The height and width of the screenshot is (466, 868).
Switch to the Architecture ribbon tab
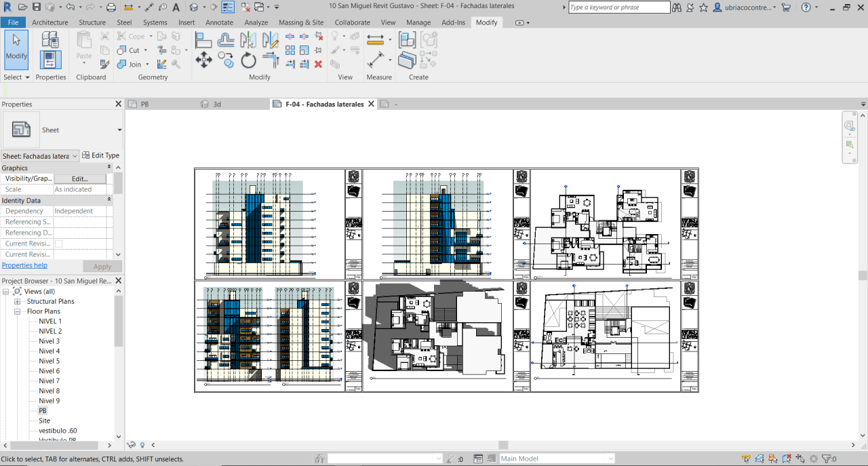(x=50, y=22)
